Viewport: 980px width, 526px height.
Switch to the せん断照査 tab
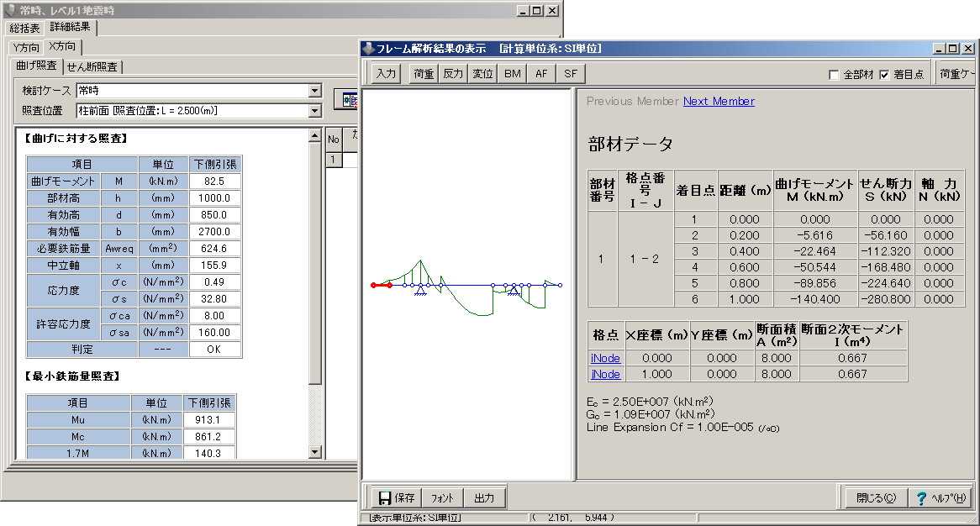[x=92, y=67]
